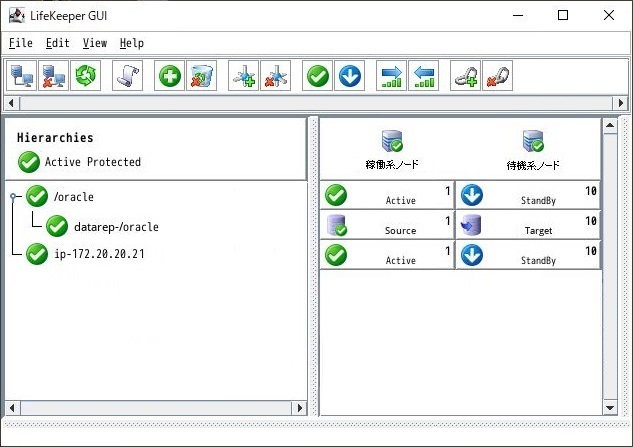Image resolution: width=633 pixels, height=447 pixels.
Task: Click the StandBy status icon in /oracle row
Action: [472, 195]
